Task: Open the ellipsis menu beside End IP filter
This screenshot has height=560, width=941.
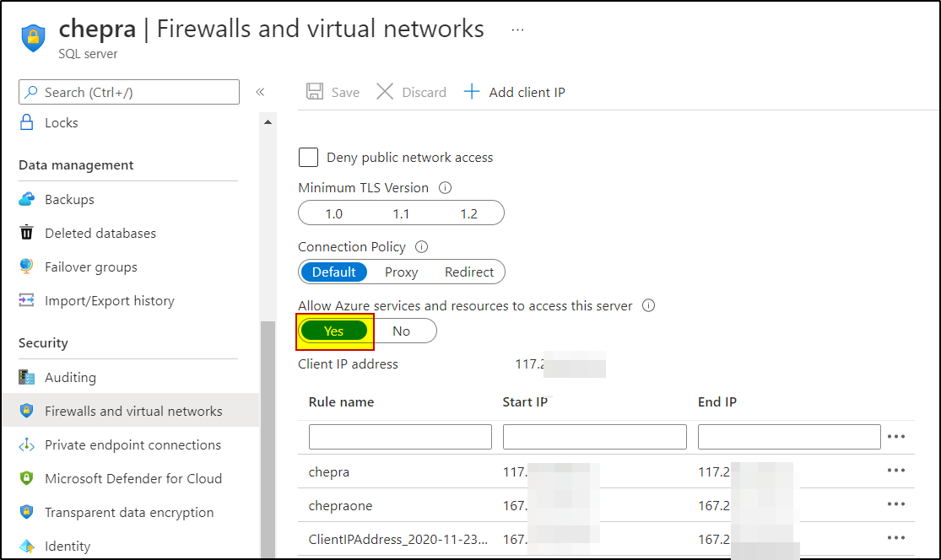Action: [895, 436]
